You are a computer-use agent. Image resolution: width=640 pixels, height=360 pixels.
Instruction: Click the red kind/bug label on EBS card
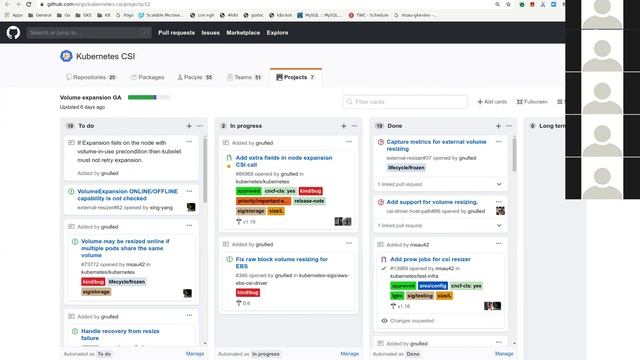248,293
